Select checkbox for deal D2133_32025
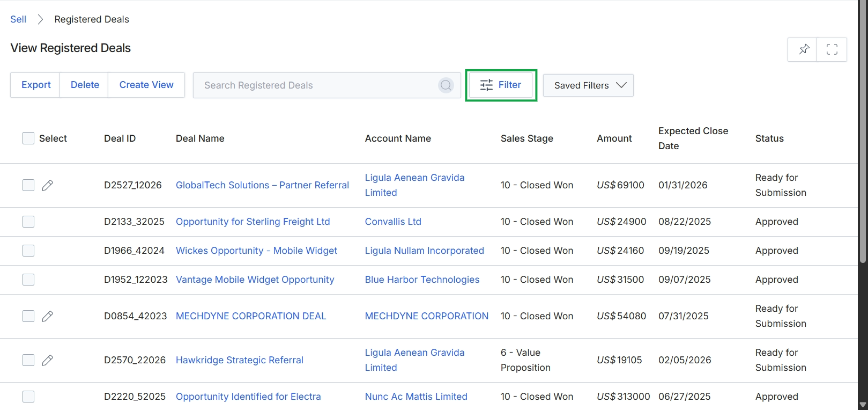The width and height of the screenshot is (868, 410). pos(28,222)
